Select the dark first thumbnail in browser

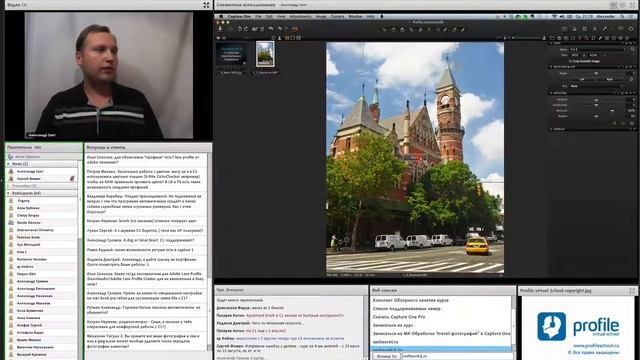click(231, 54)
